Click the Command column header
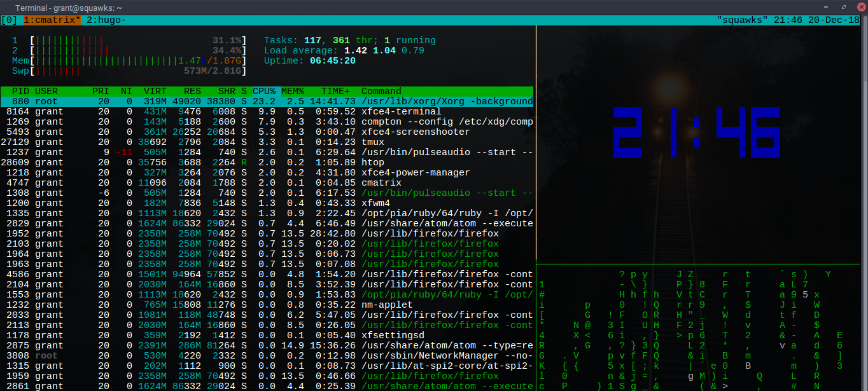The height and width of the screenshot is (391, 868). pyautogui.click(x=381, y=92)
